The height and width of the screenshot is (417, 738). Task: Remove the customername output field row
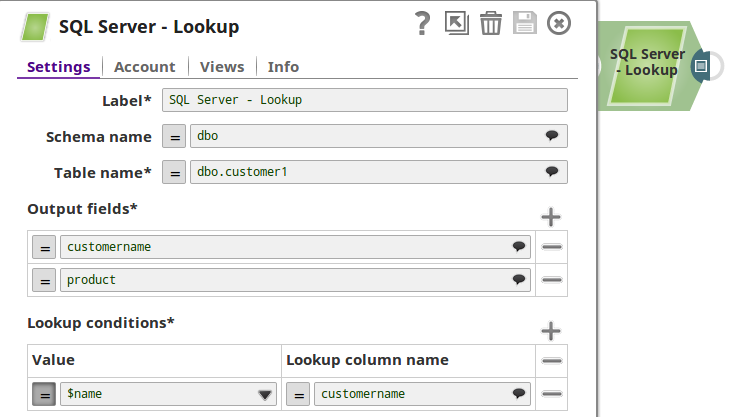[x=552, y=247]
